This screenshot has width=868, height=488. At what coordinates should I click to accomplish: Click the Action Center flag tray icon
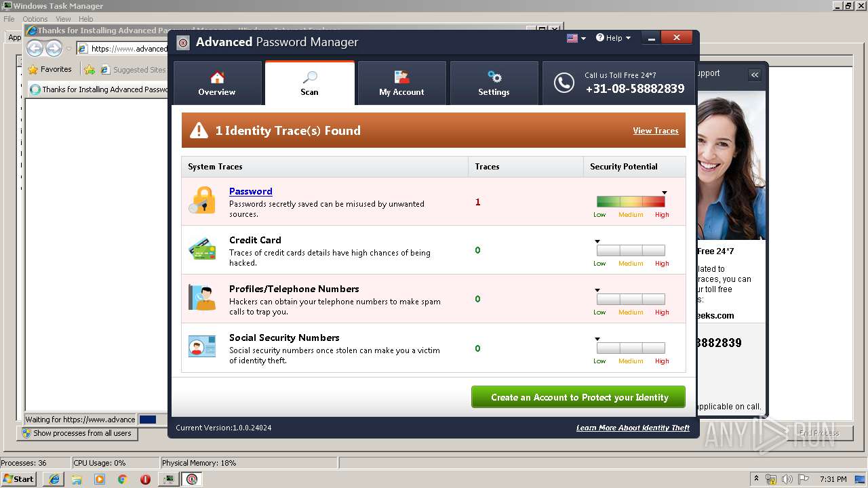(803, 479)
